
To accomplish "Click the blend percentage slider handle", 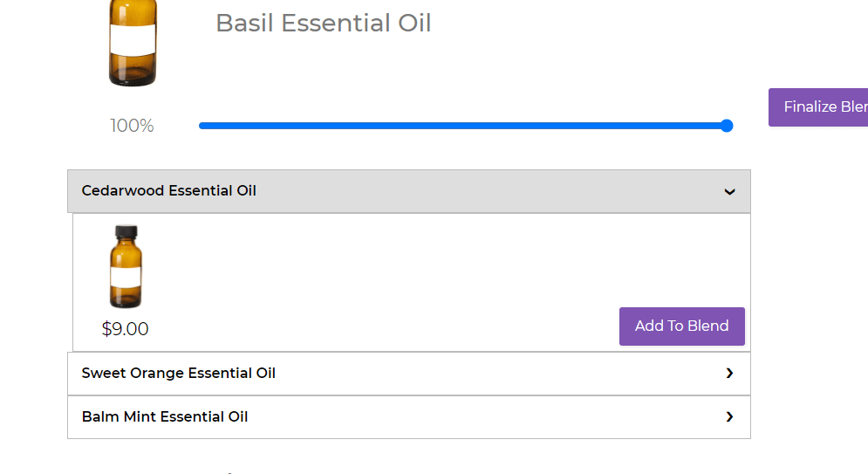I will 727,126.
